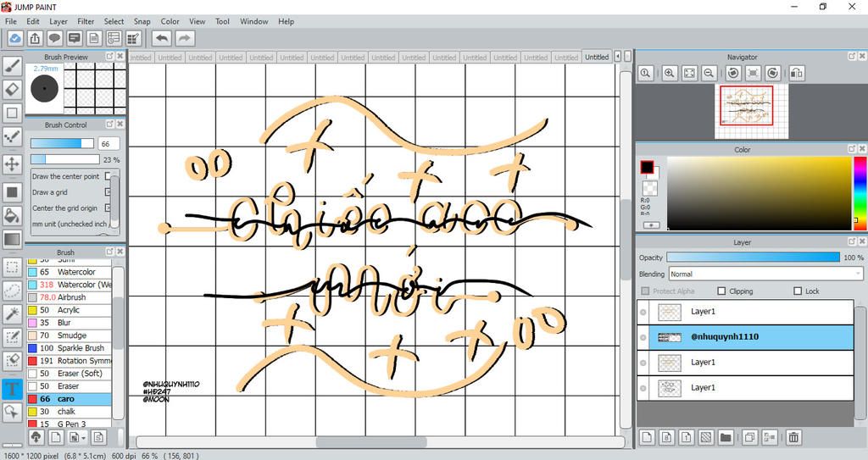Open the Filter menu
The height and width of the screenshot is (460, 868).
[86, 21]
